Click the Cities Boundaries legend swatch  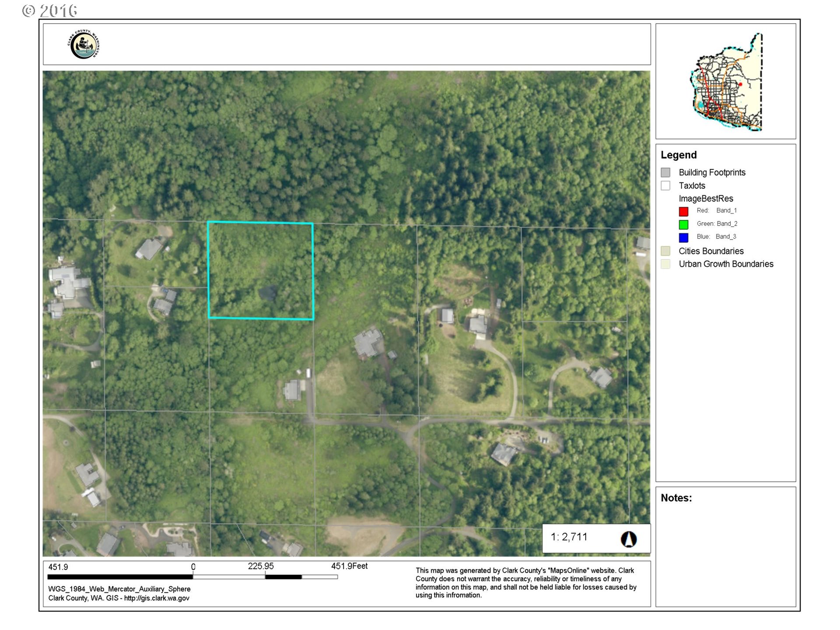[x=665, y=251]
